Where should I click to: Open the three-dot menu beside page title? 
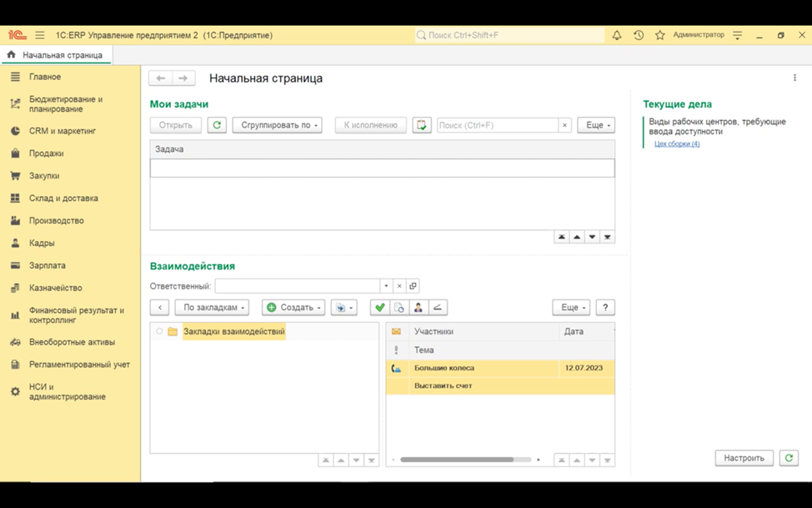click(795, 78)
